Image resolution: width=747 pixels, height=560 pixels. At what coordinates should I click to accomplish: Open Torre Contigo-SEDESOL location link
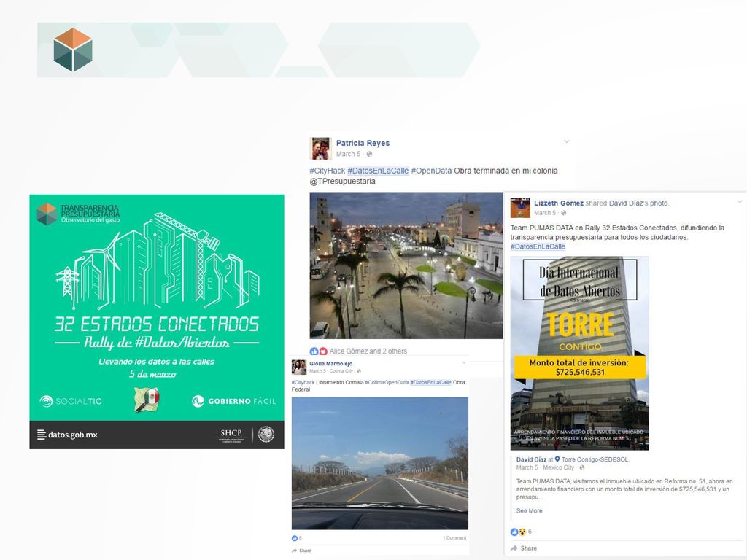[x=595, y=459]
